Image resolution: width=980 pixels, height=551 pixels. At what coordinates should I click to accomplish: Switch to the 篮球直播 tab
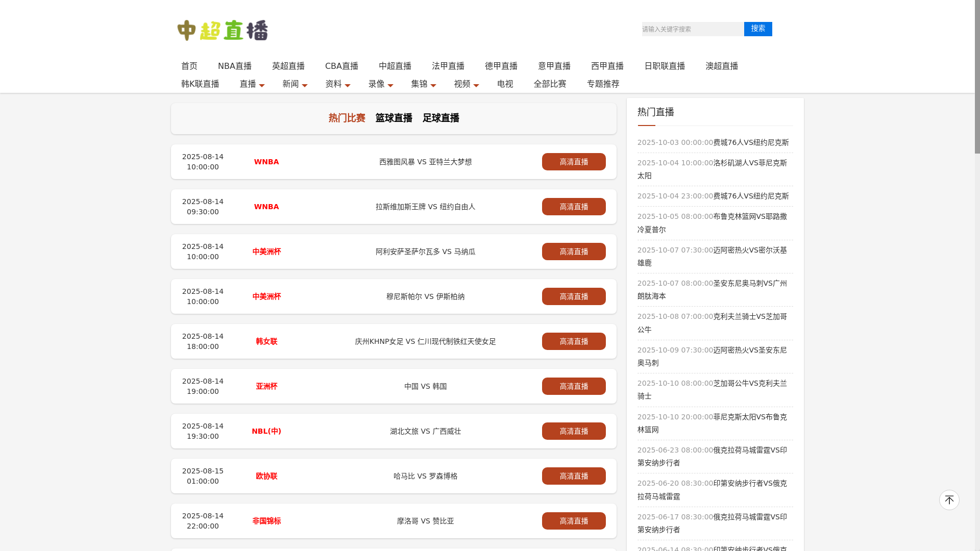[x=394, y=118]
